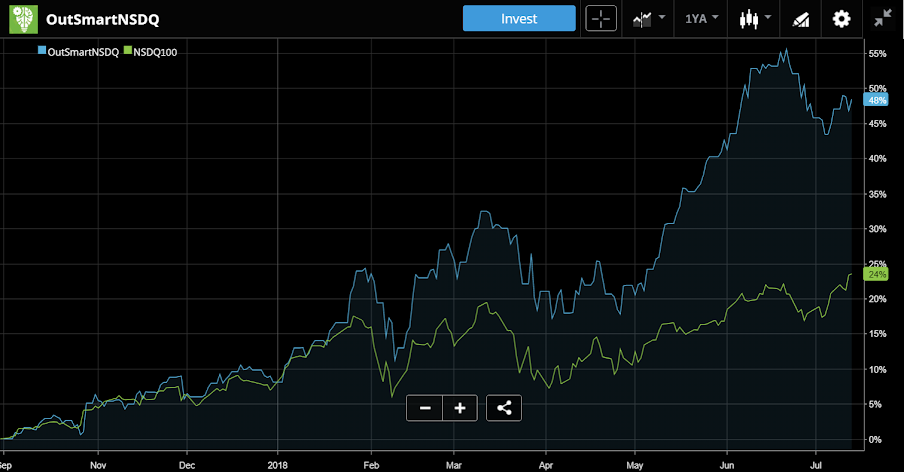
Task: Click the 0% label on percent axis
Action: point(875,440)
